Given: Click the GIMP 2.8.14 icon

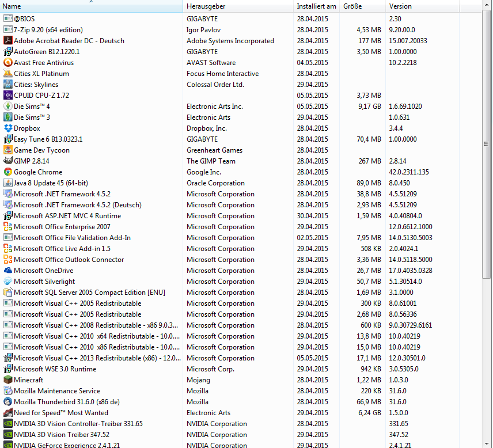Looking at the screenshot, I should tap(8, 161).
